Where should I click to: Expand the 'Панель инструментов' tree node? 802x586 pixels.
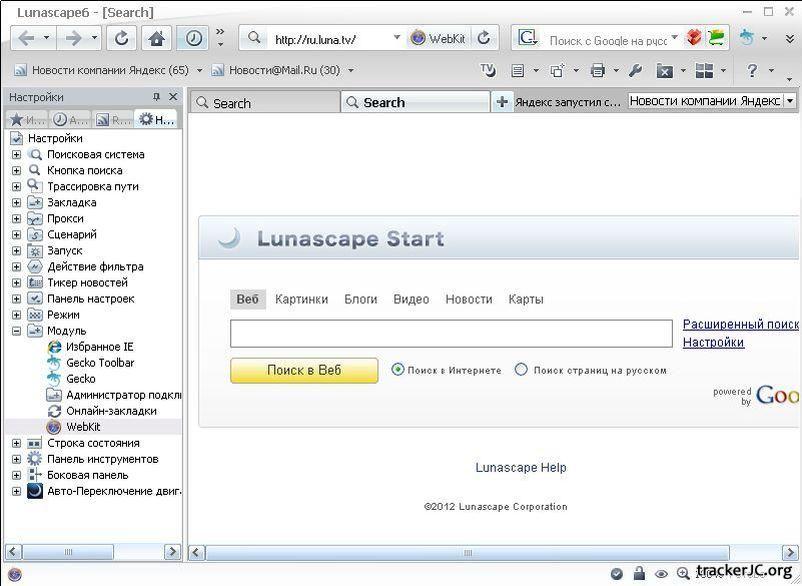(x=16, y=459)
